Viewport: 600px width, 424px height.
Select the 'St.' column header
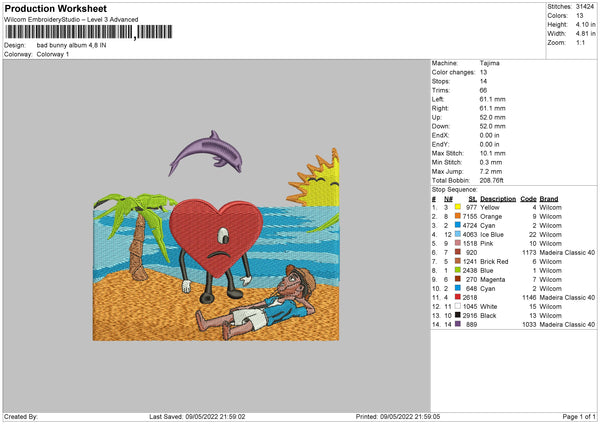473,199
